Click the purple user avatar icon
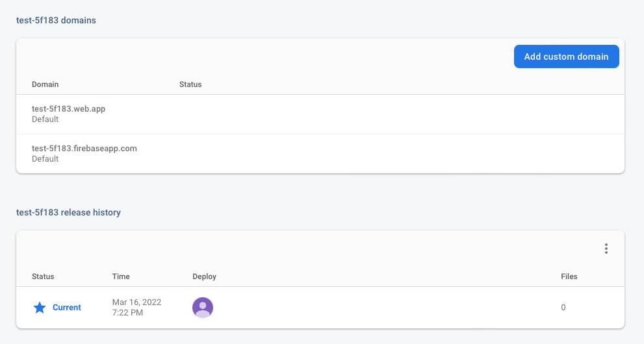Image resolution: width=644 pixels, height=344 pixels. coord(203,308)
